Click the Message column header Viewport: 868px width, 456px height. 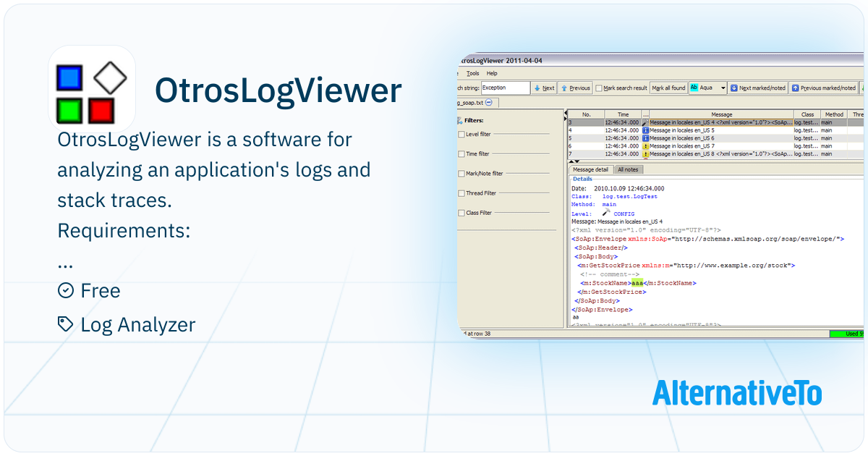click(x=721, y=114)
